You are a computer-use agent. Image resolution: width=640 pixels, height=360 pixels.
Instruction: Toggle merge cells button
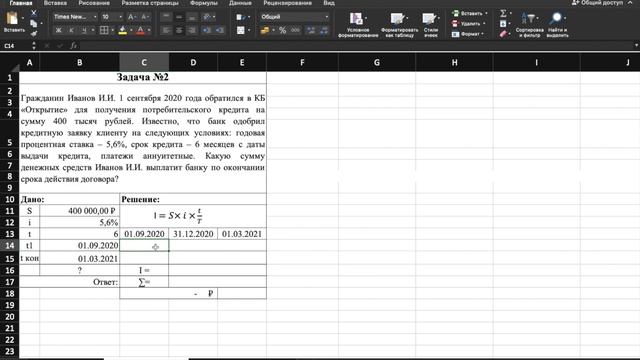click(x=240, y=30)
